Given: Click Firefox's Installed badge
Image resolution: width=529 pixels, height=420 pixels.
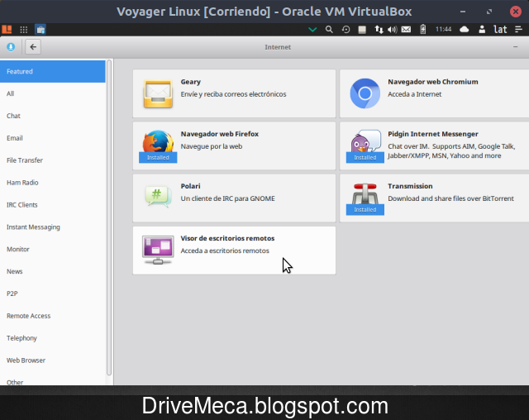Looking at the screenshot, I should pyautogui.click(x=158, y=158).
